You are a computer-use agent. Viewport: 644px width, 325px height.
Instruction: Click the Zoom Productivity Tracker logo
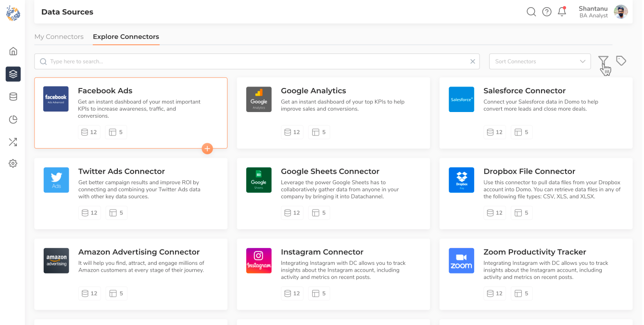pos(461,261)
